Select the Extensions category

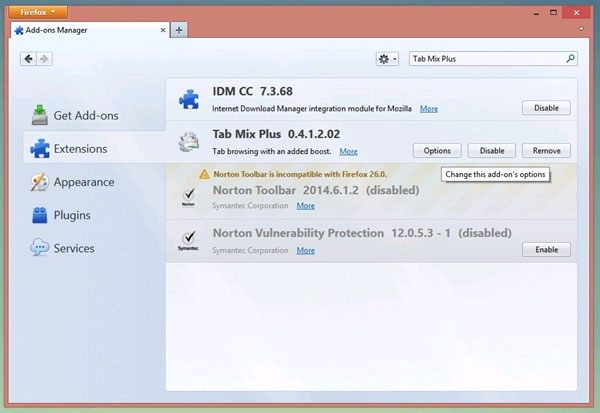(94, 149)
